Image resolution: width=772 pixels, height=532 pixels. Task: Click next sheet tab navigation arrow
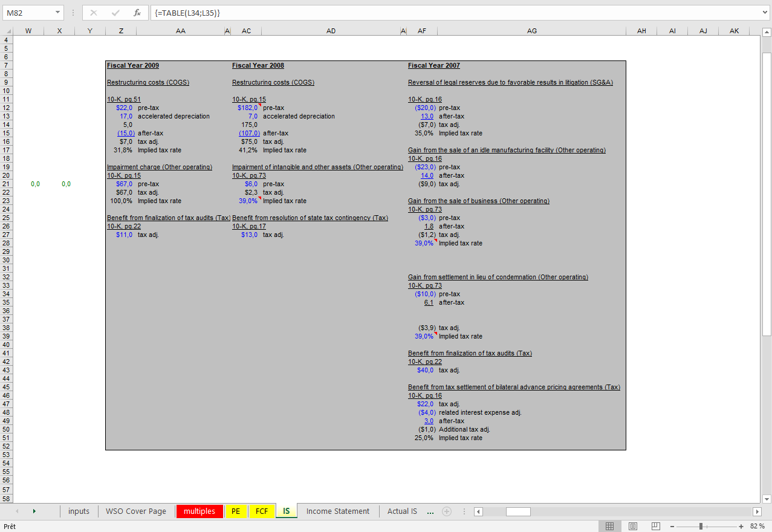[x=34, y=511]
